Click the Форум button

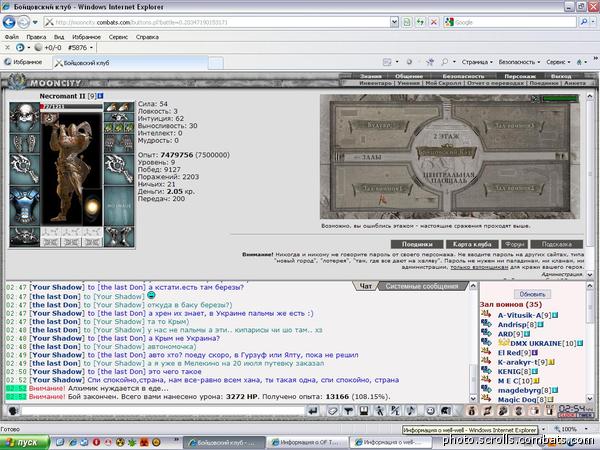tap(514, 244)
